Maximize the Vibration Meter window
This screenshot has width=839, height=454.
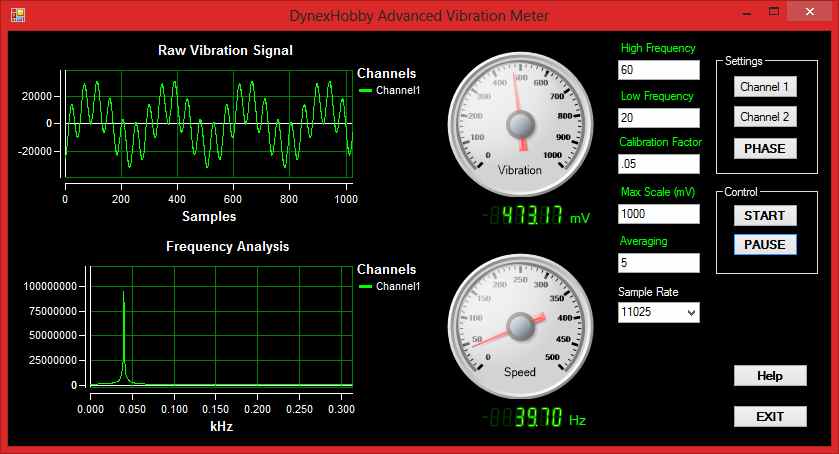point(774,12)
